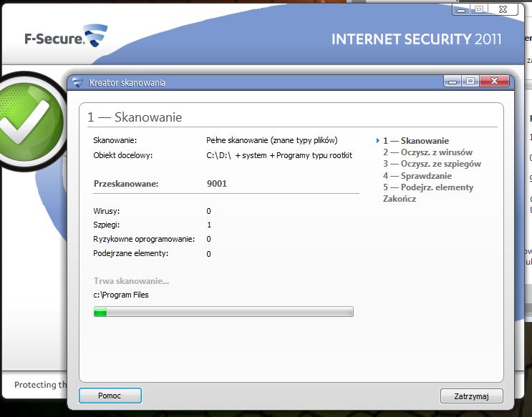Click the INTERNET SECURITY 2011 banner text
Image resolution: width=532 pixels, height=417 pixels.
(x=416, y=39)
